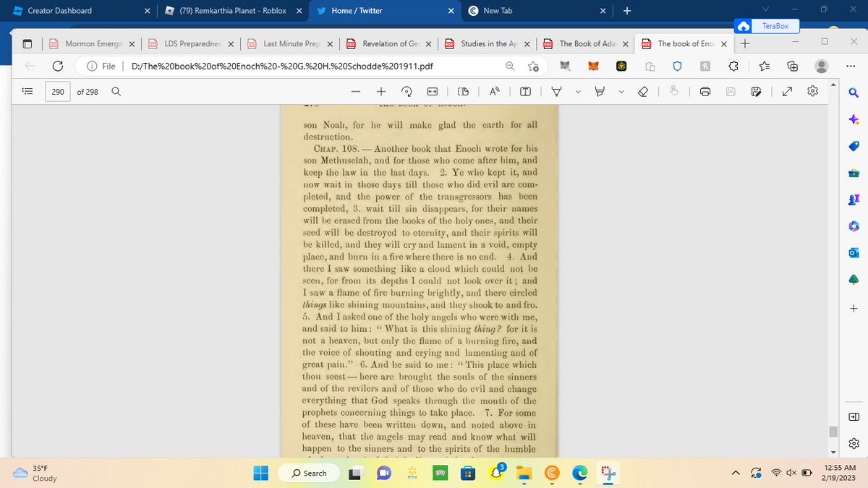Rotate the PDF page
Image resolution: width=868 pixels, height=488 pixels.
click(407, 92)
